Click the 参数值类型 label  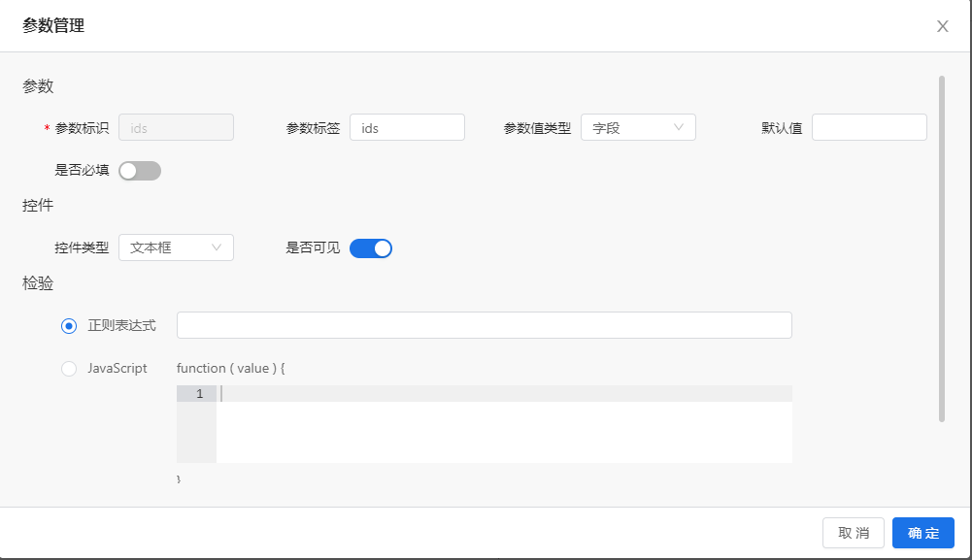click(x=537, y=128)
